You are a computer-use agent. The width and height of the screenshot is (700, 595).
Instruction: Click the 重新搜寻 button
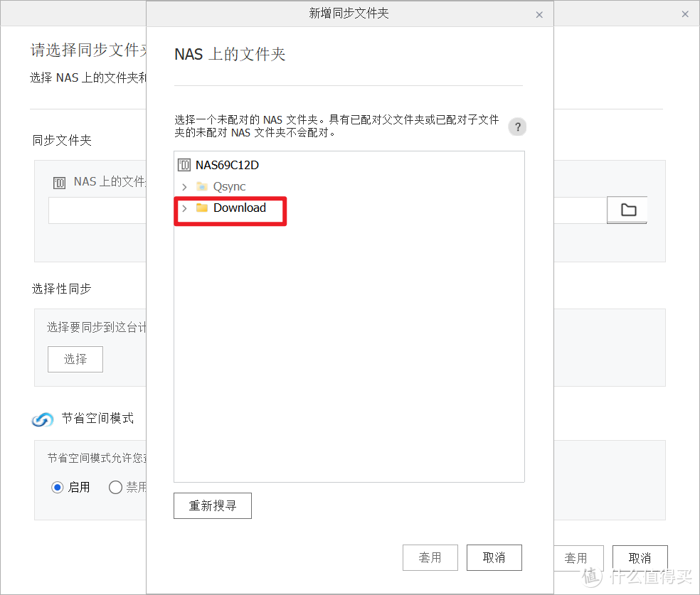pos(212,505)
